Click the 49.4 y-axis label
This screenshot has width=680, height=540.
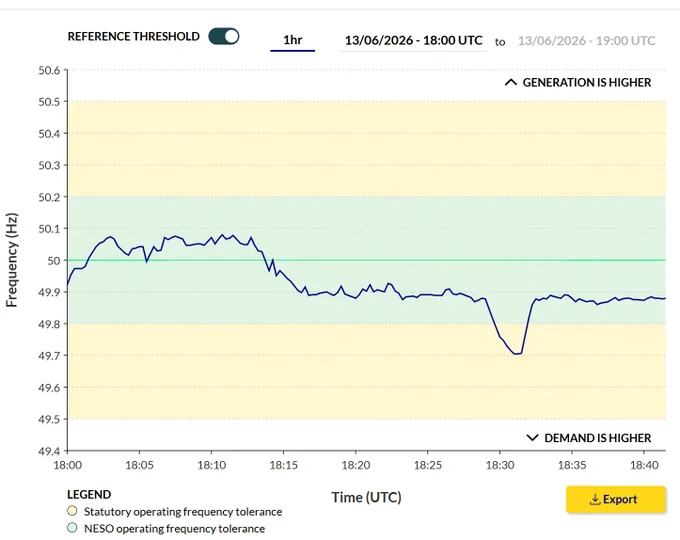[x=49, y=451]
